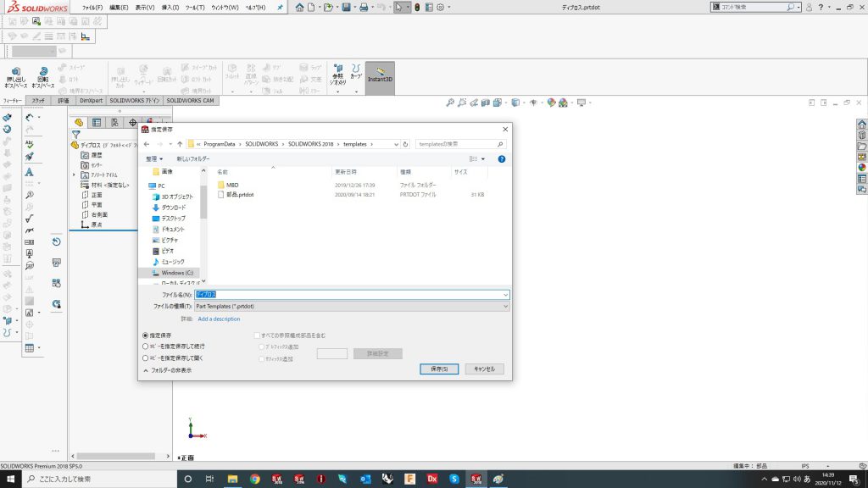Click the templates breadcrumb in address bar
This screenshot has height=488, width=868.
click(x=355, y=144)
